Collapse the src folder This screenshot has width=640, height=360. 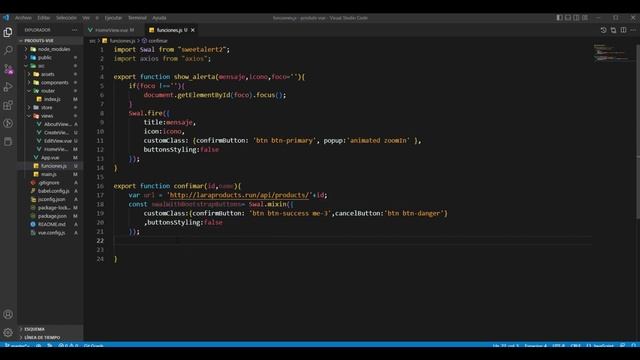tap(50, 66)
